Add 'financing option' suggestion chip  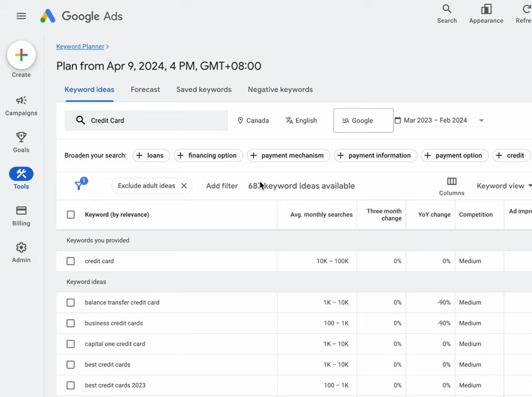coord(208,155)
